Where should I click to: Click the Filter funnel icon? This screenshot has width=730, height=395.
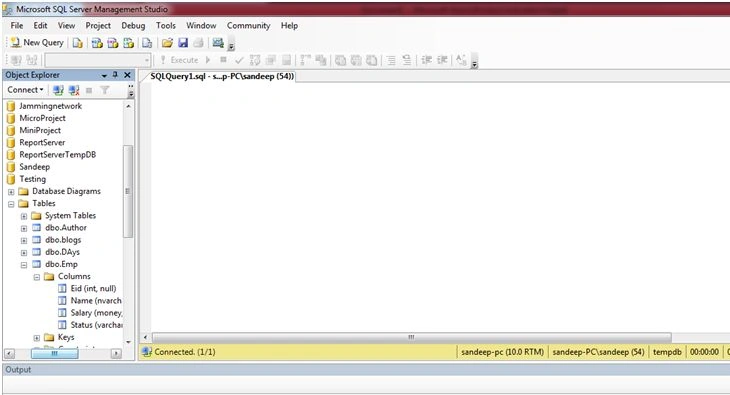pos(105,90)
